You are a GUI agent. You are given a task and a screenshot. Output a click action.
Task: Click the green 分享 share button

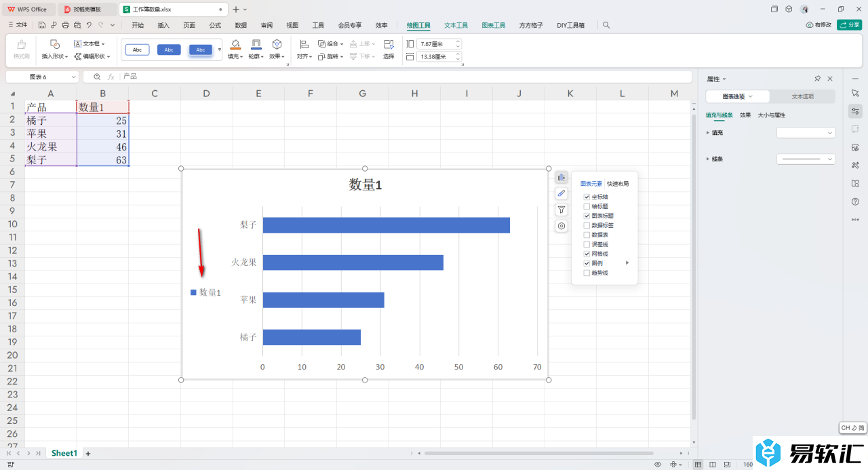click(850, 25)
